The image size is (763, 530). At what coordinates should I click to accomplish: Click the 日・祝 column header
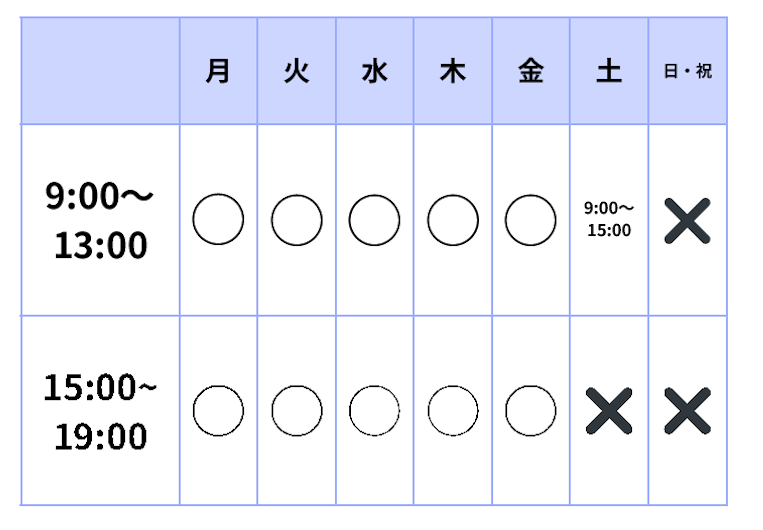(688, 71)
